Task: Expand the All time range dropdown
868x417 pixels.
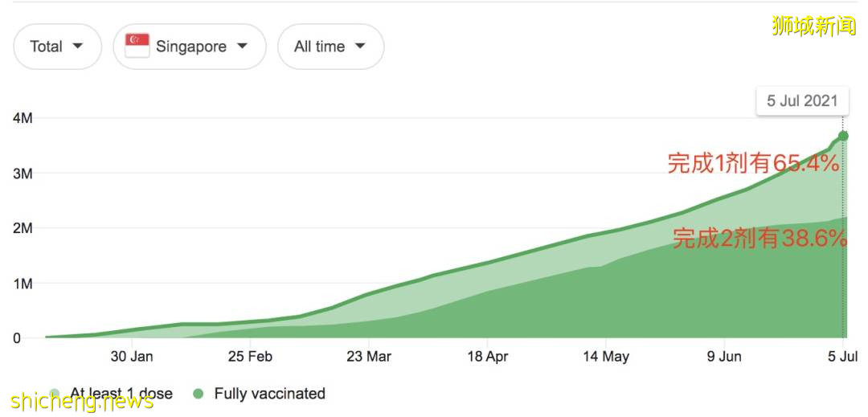Action: 330,47
